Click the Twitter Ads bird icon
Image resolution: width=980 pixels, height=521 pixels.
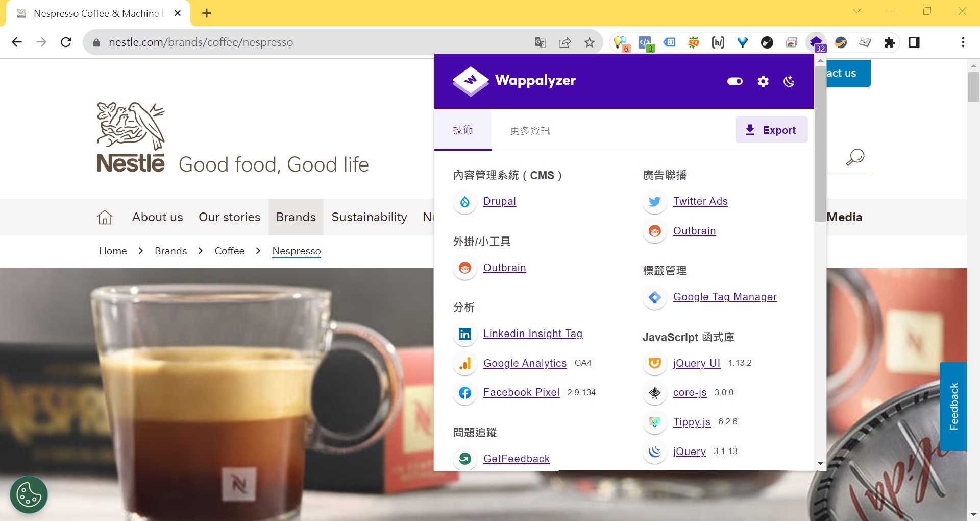coord(655,202)
